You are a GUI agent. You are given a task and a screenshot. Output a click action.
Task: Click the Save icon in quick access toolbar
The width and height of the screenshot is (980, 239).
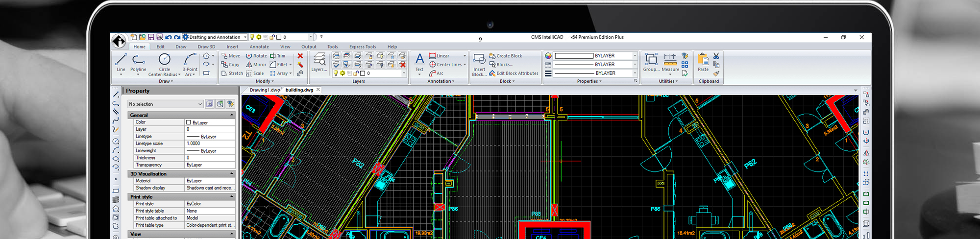[151, 37]
